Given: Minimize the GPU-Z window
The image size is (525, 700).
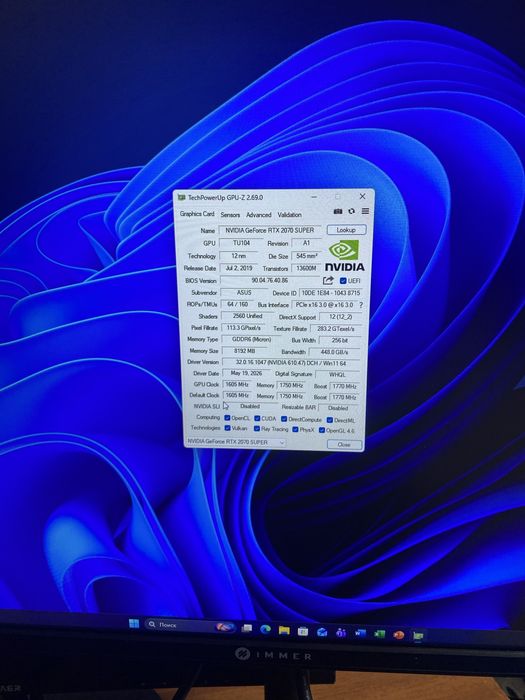Looking at the screenshot, I should (314, 196).
